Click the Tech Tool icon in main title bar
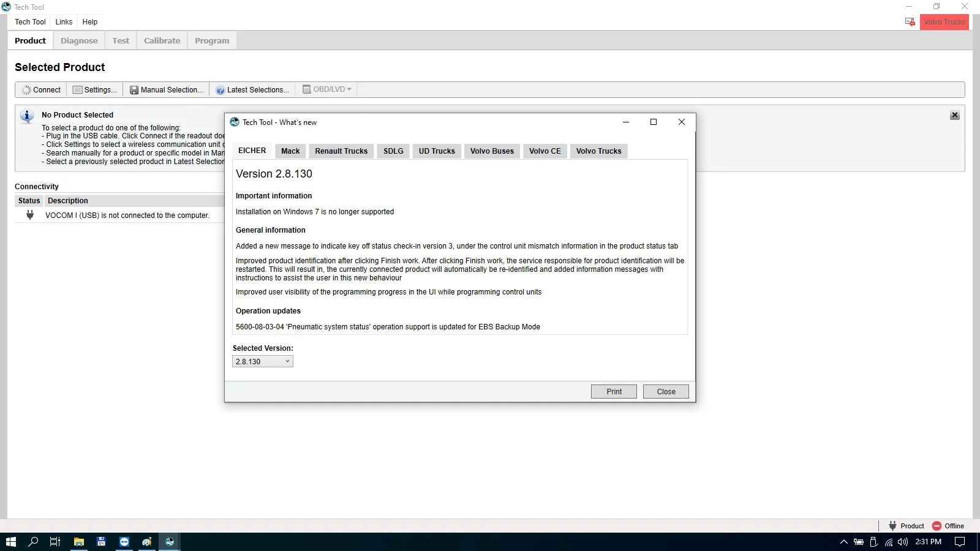Image resolution: width=980 pixels, height=551 pixels. (6, 7)
